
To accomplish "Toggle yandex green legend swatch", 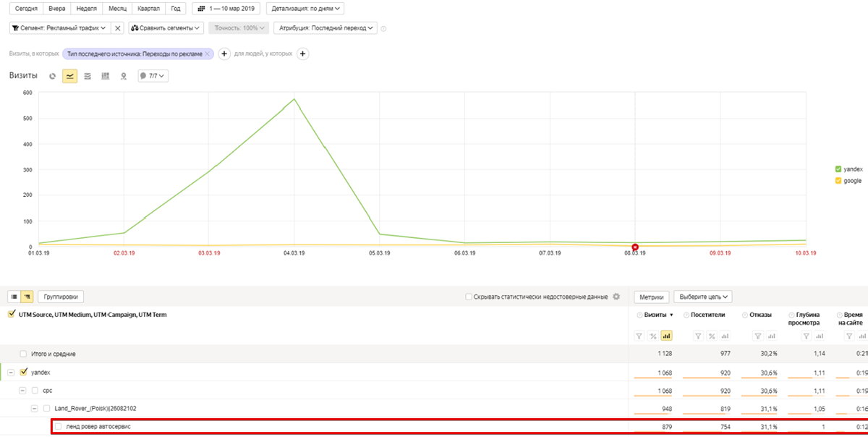I will [838, 169].
